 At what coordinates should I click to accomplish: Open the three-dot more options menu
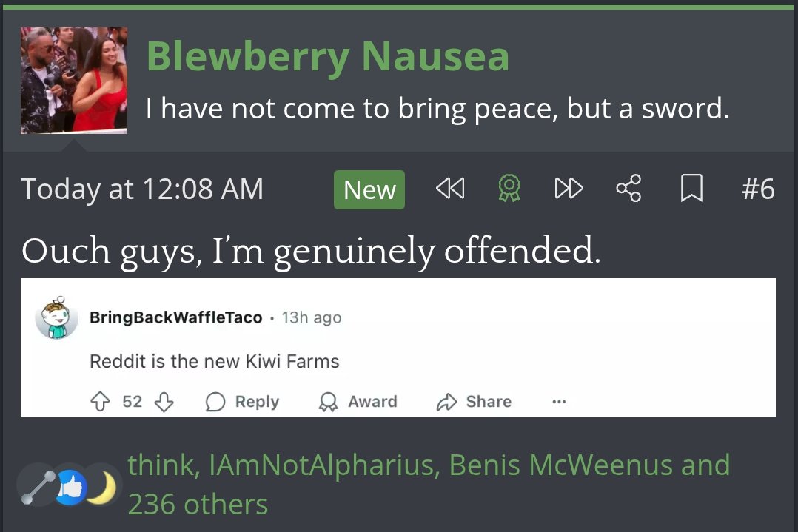click(559, 402)
